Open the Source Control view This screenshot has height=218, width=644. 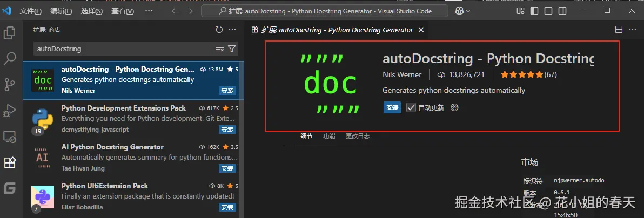point(9,85)
